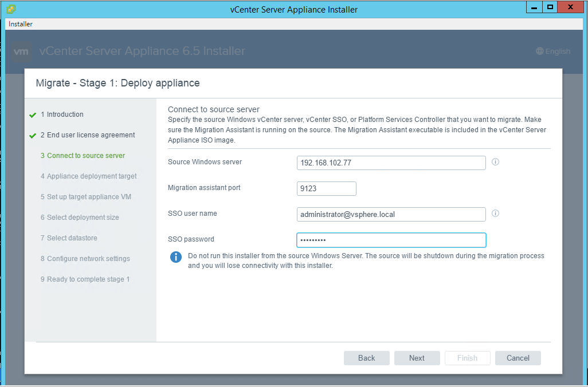588x387 pixels.
Task: Click the green checkmark beside End user license agreement
Action: pos(33,136)
